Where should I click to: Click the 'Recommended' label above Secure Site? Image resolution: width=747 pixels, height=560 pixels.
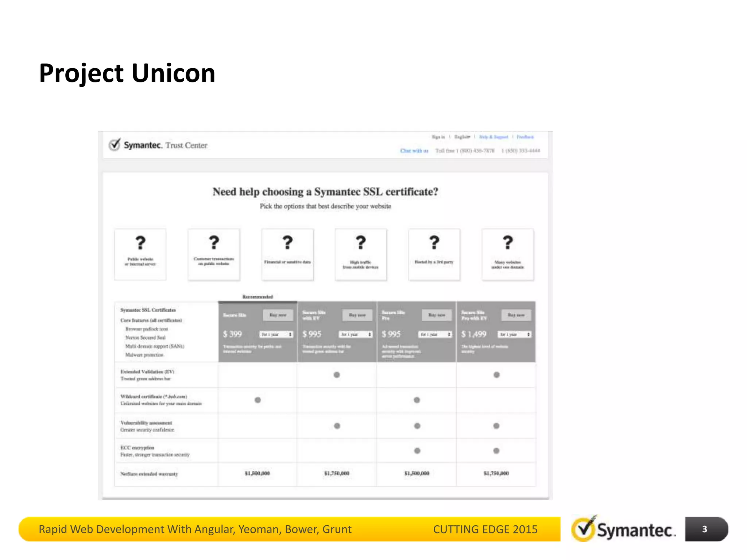click(x=258, y=297)
